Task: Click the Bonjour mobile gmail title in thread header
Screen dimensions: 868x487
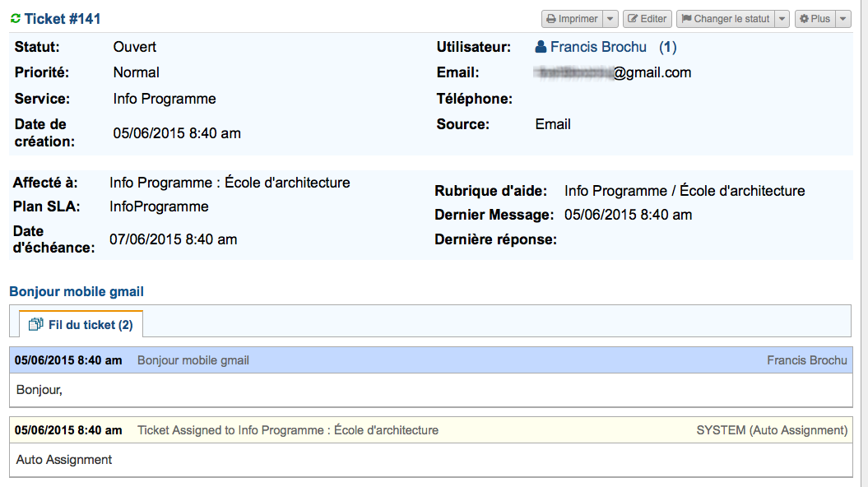Action: (x=193, y=360)
